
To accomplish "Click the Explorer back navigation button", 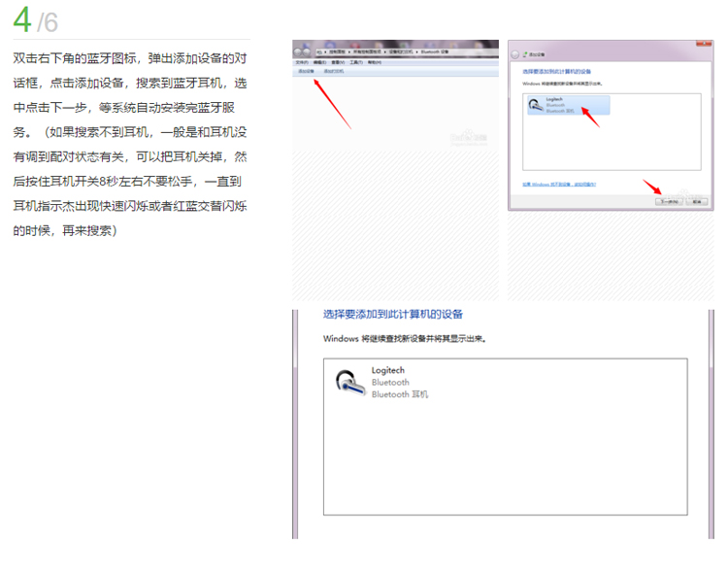I will click(298, 51).
